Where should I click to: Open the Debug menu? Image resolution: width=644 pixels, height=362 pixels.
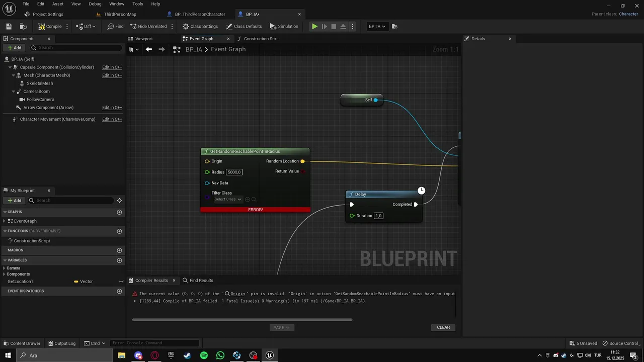click(95, 4)
